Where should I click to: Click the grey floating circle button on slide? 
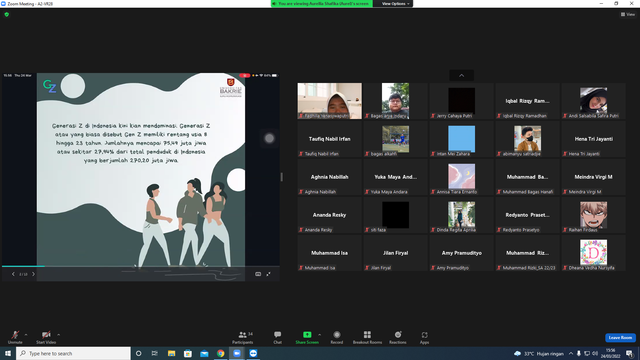coord(269,138)
